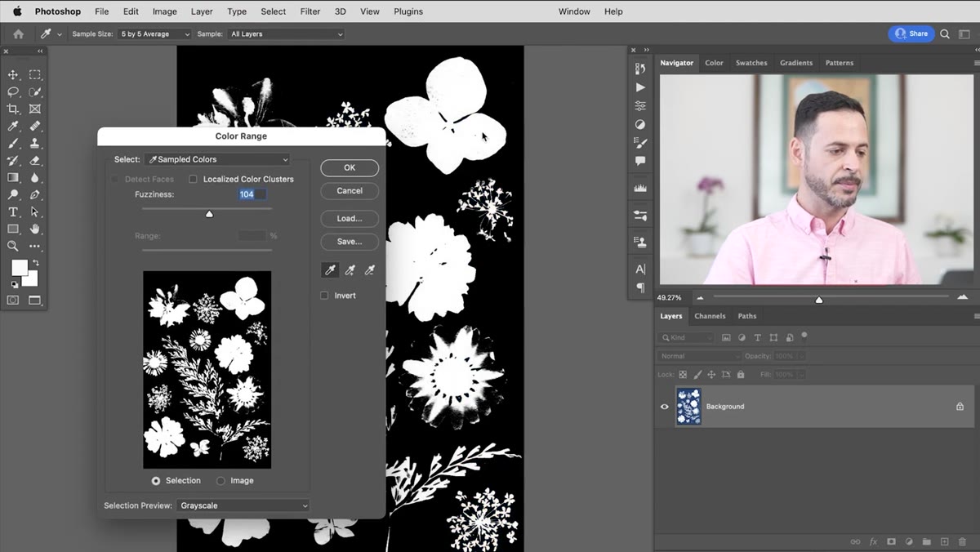Click the Fuzziness value field

pos(252,194)
